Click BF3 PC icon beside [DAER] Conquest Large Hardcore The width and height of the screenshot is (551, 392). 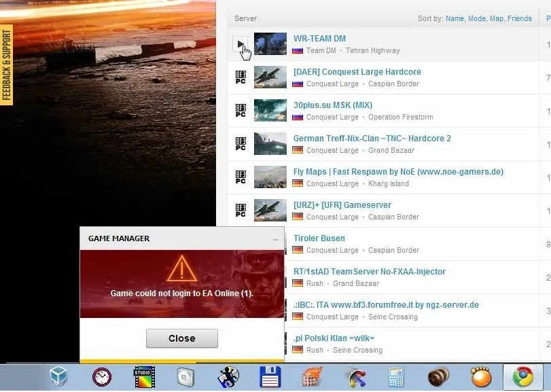pos(241,77)
